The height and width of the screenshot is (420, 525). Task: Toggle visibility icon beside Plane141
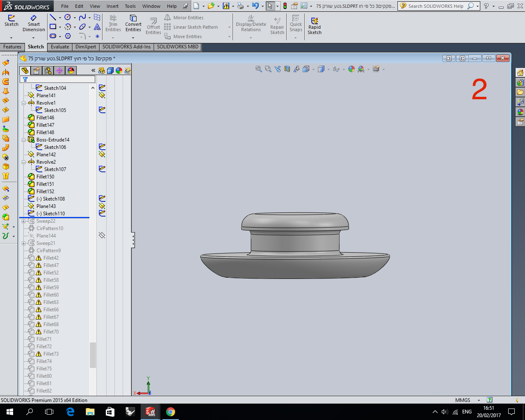tap(102, 95)
